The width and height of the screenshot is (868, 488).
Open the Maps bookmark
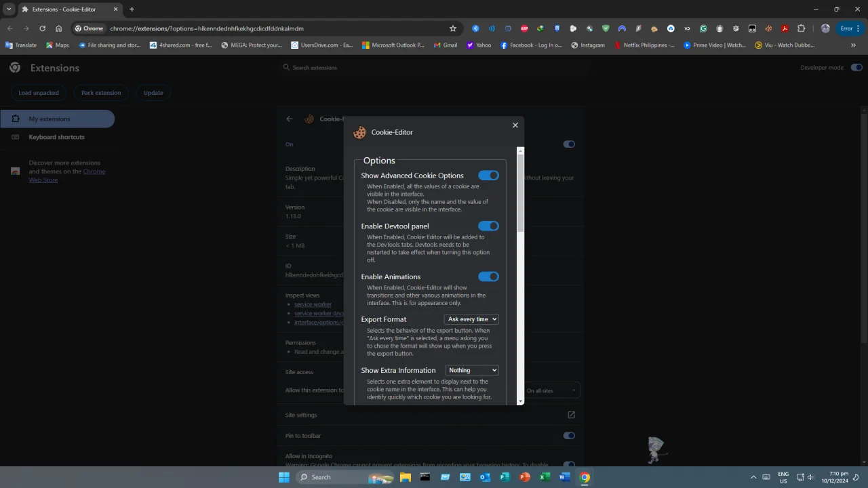coord(57,45)
